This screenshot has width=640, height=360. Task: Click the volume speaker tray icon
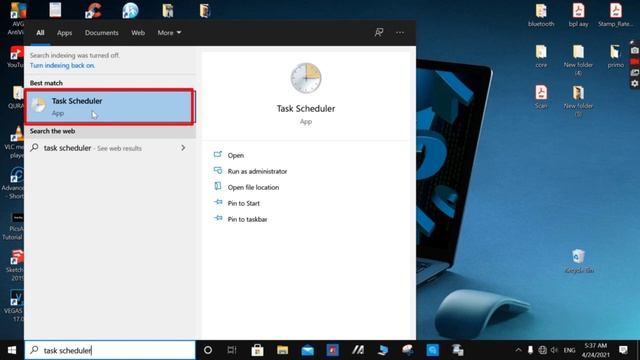554,350
